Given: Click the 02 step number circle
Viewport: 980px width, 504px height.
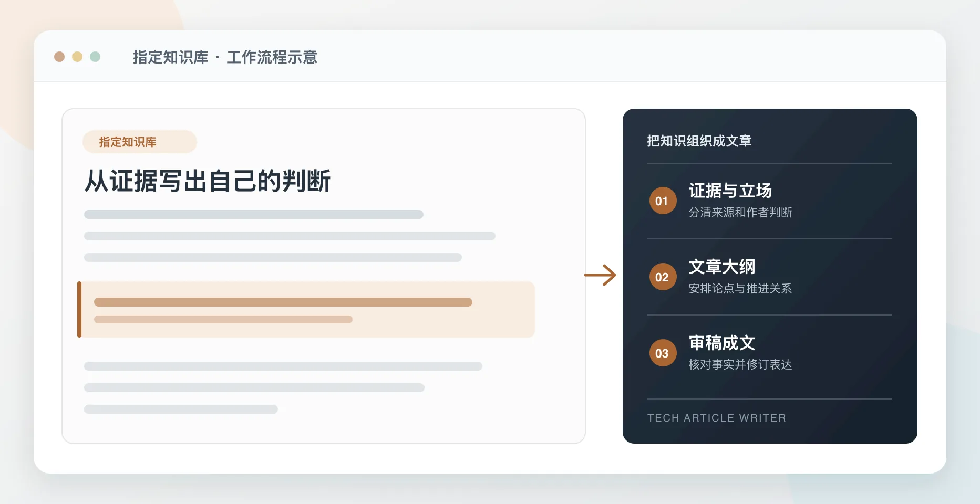Looking at the screenshot, I should [x=663, y=277].
